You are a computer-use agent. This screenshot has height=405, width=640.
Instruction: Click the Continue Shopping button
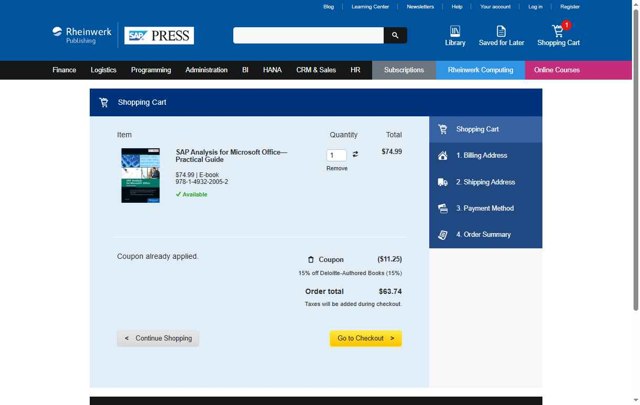(x=158, y=338)
